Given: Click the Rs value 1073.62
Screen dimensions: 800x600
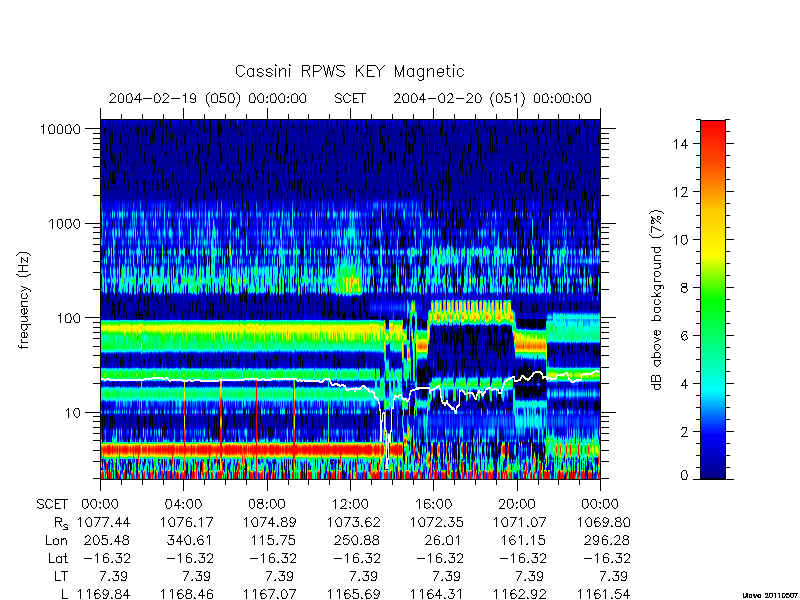Looking at the screenshot, I should point(354,522).
